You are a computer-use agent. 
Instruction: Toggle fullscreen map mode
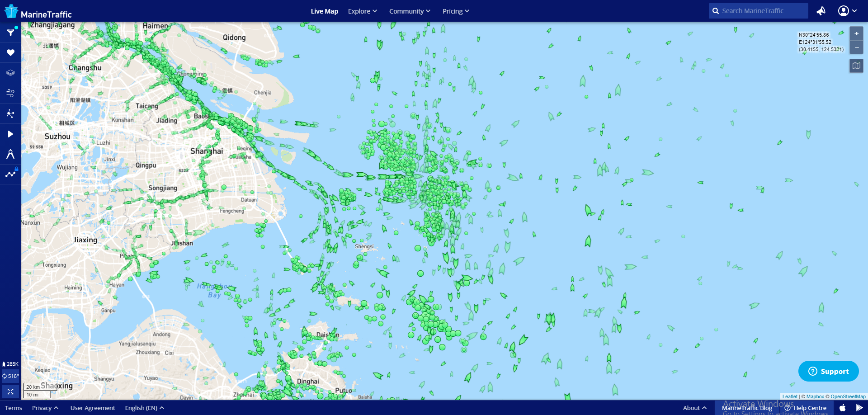pyautogui.click(x=10, y=391)
